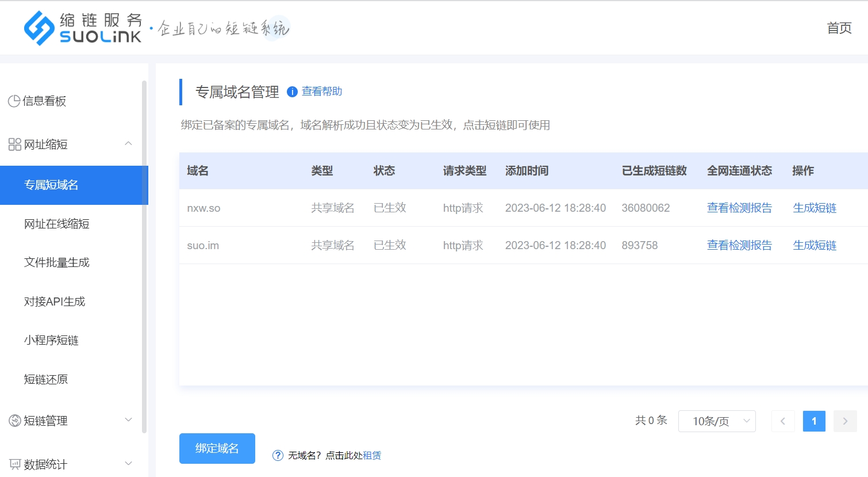Image resolution: width=868 pixels, height=477 pixels.
Task: Select 网址在线缩短 in the sidebar
Action: coord(57,224)
